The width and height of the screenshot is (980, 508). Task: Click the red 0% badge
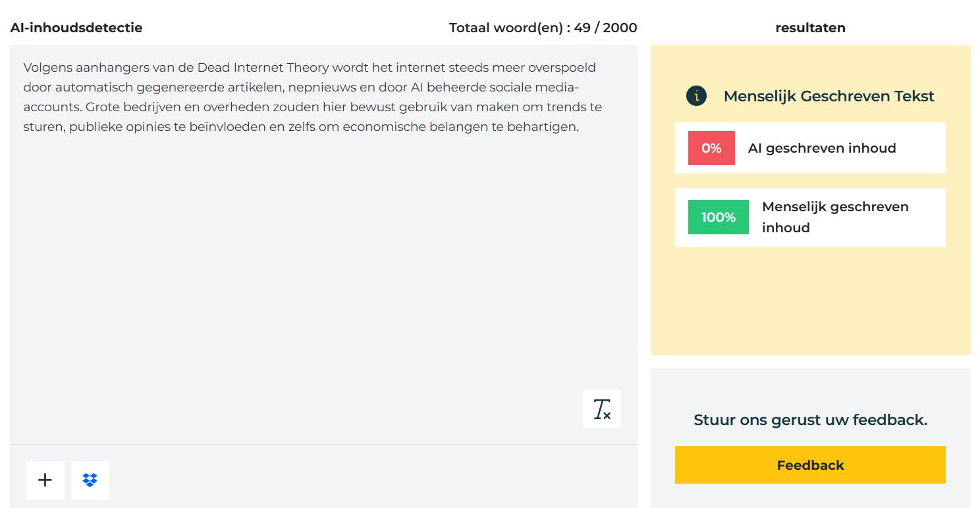(x=711, y=148)
